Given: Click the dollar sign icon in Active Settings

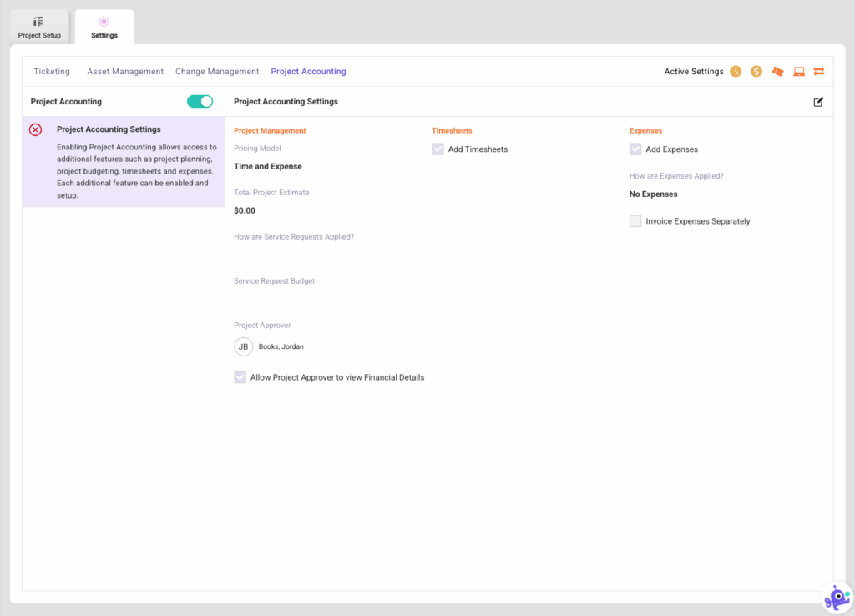Looking at the screenshot, I should (x=756, y=72).
